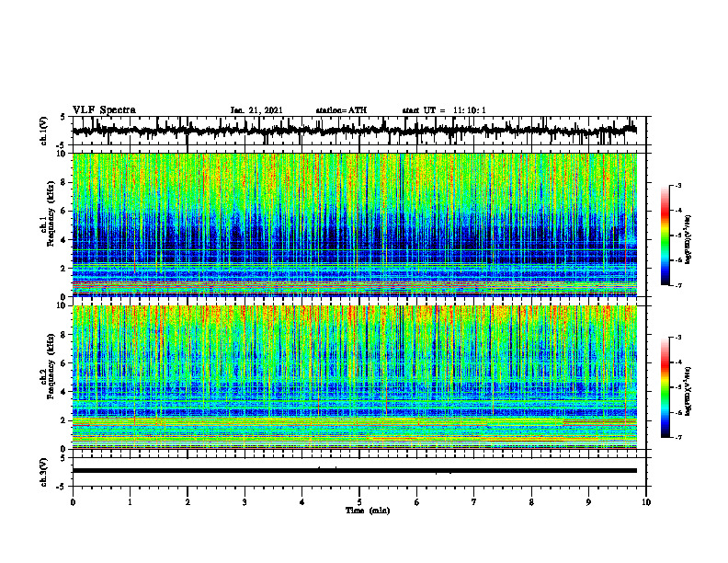Click the ch.1 colorbar 'log(PSD)(V²/Hz)' label
Image resolution: width=728 pixels, height=563 pixels.
pyautogui.click(x=688, y=240)
